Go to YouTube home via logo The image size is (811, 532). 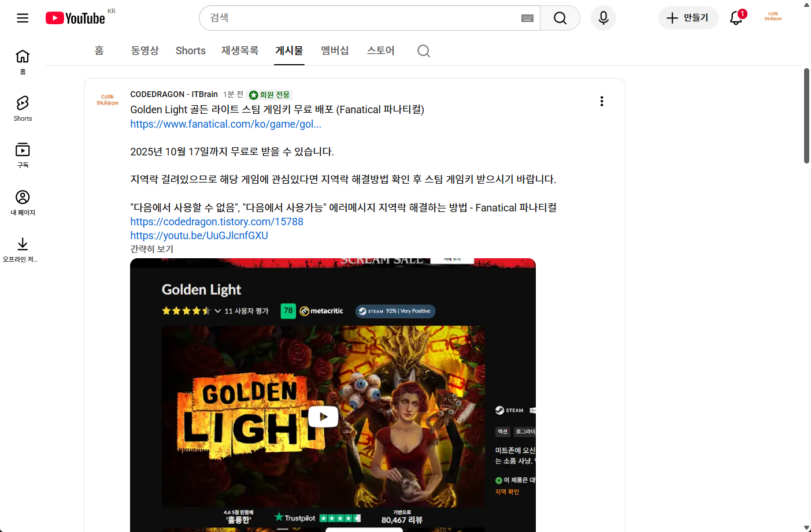point(76,18)
